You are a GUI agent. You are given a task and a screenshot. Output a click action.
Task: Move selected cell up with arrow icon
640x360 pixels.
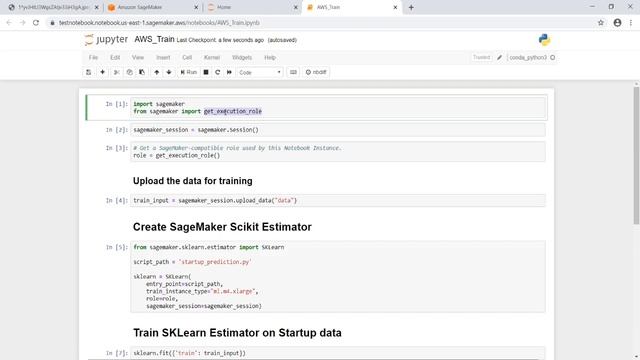click(x=156, y=72)
